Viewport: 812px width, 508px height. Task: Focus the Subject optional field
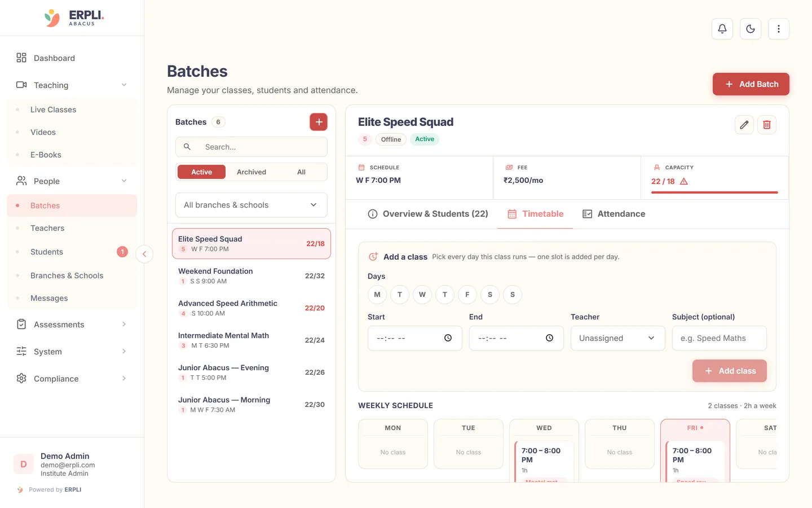720,338
